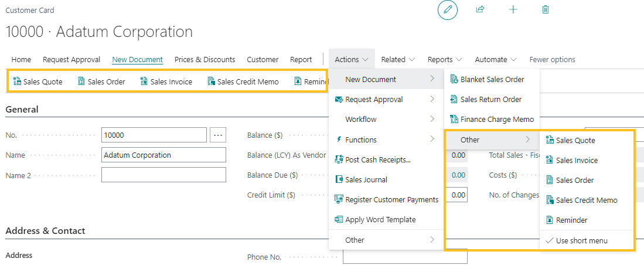This screenshot has width=644, height=265.
Task: Click the plus new record icon
Action: pyautogui.click(x=513, y=10)
